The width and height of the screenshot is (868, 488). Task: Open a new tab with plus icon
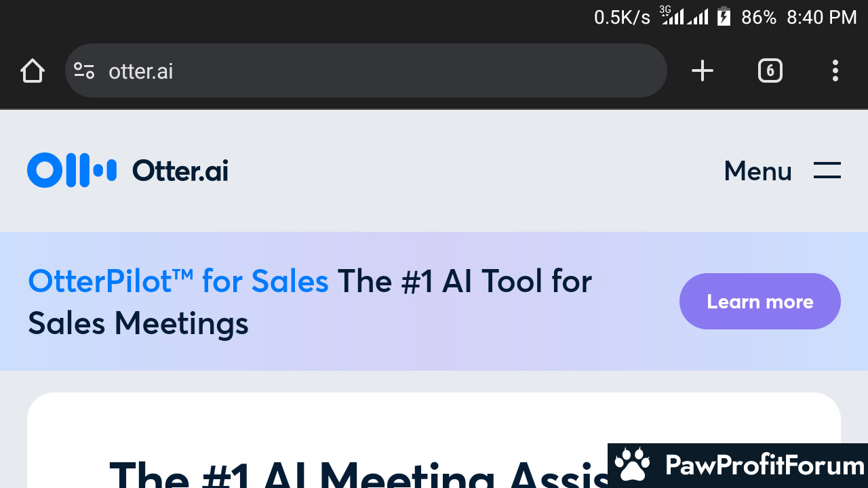703,70
